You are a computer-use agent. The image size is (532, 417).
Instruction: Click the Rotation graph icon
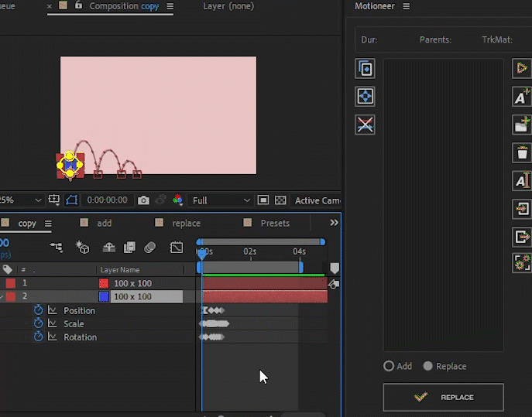tap(52, 337)
